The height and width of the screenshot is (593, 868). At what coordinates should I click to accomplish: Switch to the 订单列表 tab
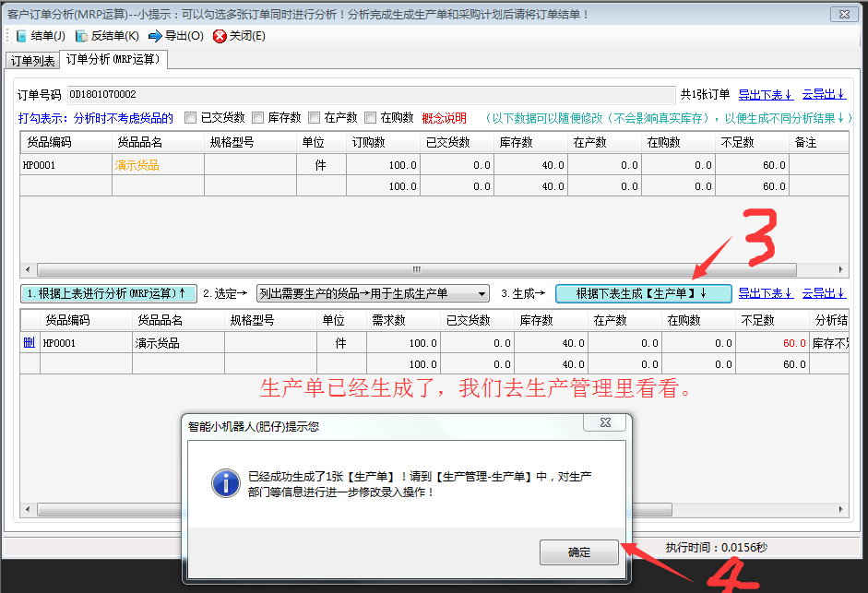pyautogui.click(x=32, y=61)
